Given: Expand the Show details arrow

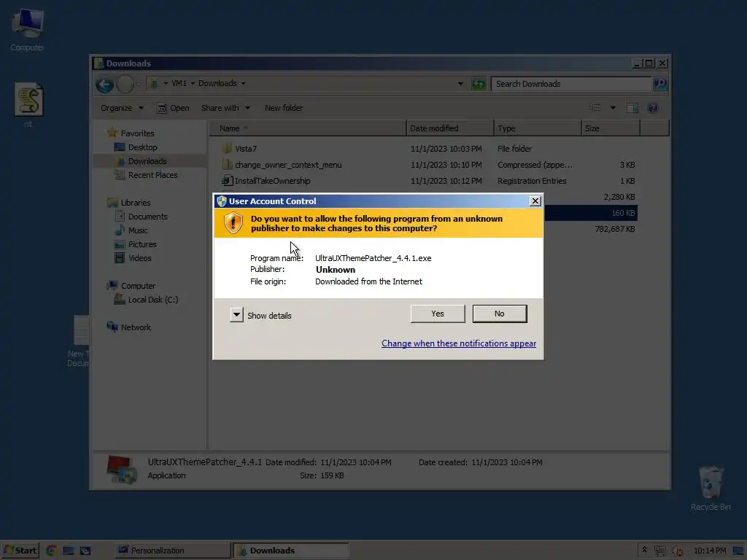Looking at the screenshot, I should point(236,315).
